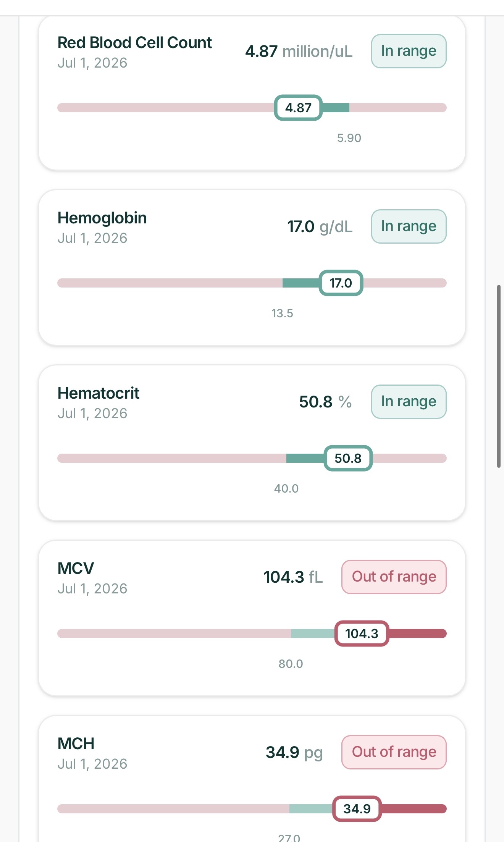
Task: Click In range badge for Hemoglobin
Action: pyautogui.click(x=409, y=226)
